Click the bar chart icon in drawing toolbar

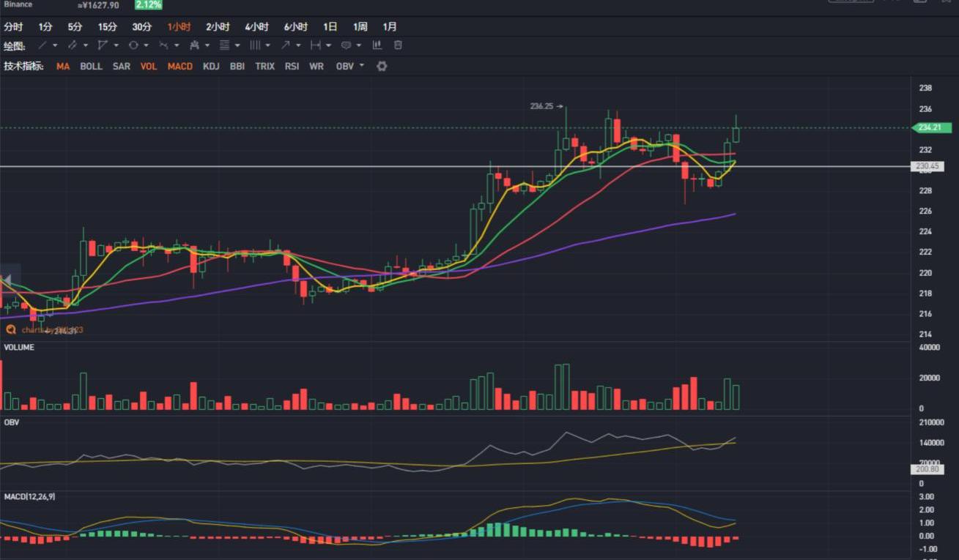377,45
